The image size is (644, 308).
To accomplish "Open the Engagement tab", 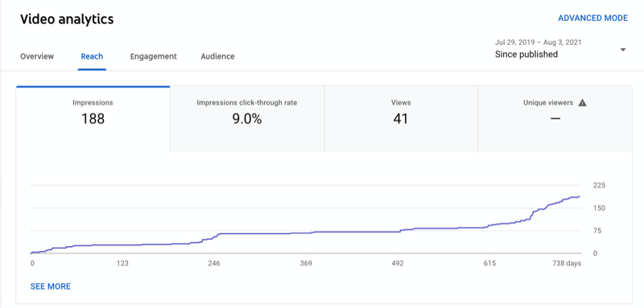I will point(154,56).
